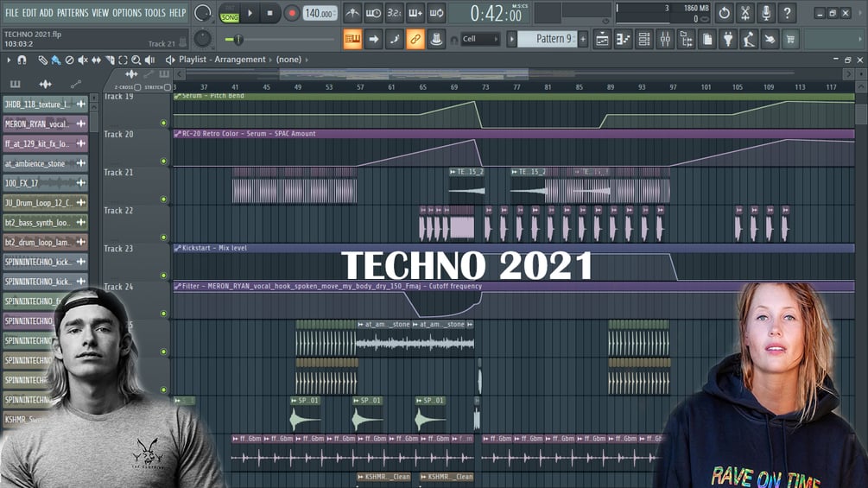Enable the Z-CROSS checkbox
Screen dimensions: 868x488
tap(137, 87)
